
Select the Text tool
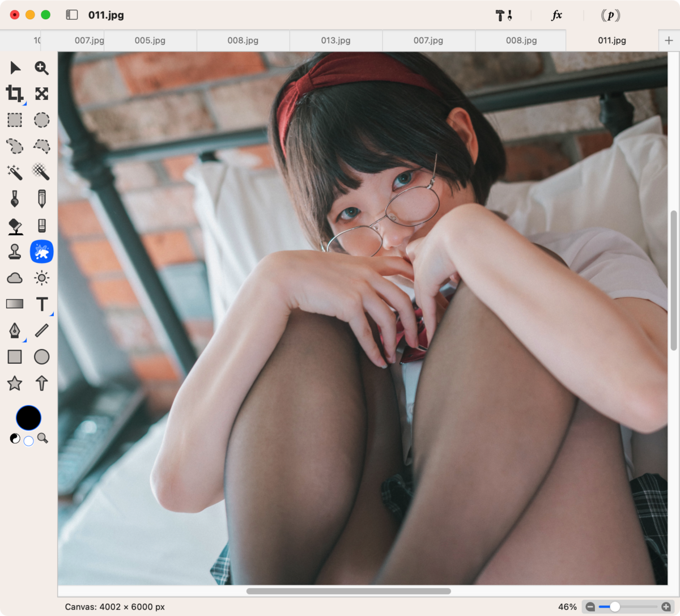pos(42,304)
